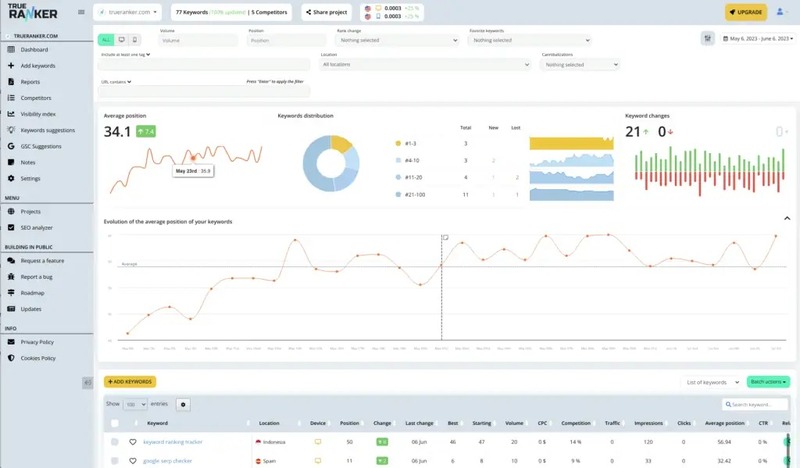Open the Favorite keywords dropdown
This screenshot has height=468, width=800.
[530, 40]
